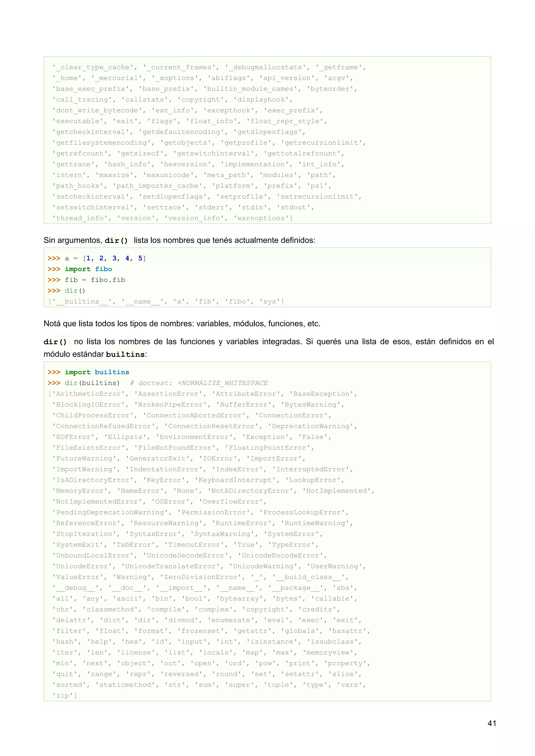
Task: Click 'ResourceWarning' in the builtins list
Action: [166, 523]
